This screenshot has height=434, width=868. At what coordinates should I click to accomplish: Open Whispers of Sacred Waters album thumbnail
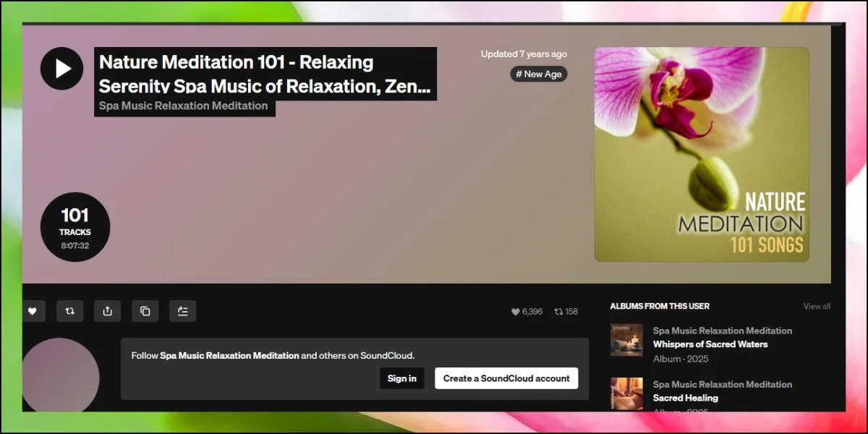click(x=626, y=340)
